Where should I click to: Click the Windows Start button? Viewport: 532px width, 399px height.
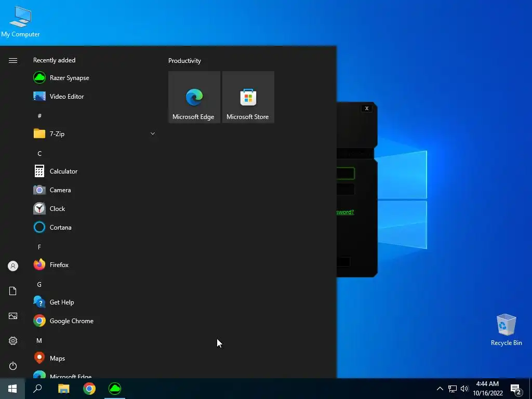point(12,389)
